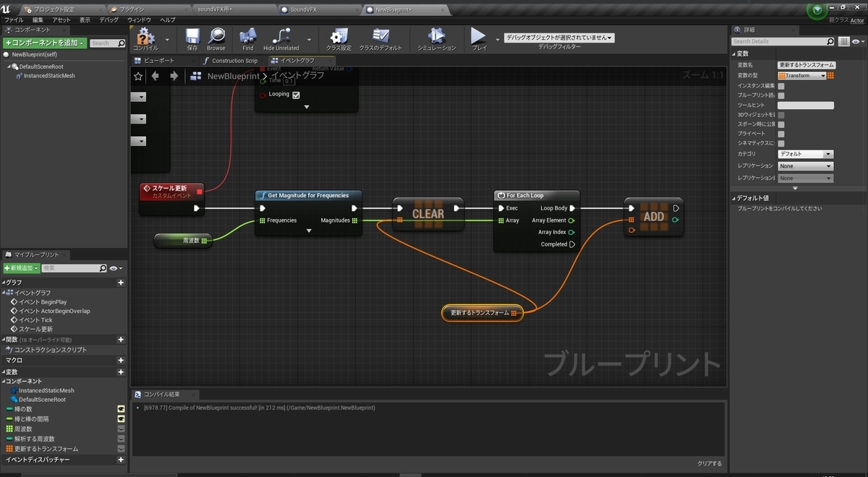Open the ファイル menu
The image size is (868, 477).
(x=14, y=20)
